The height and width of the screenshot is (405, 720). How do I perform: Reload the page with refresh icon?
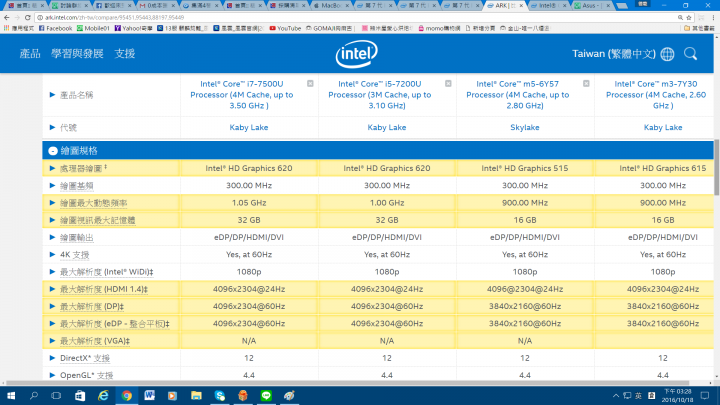click(x=28, y=17)
